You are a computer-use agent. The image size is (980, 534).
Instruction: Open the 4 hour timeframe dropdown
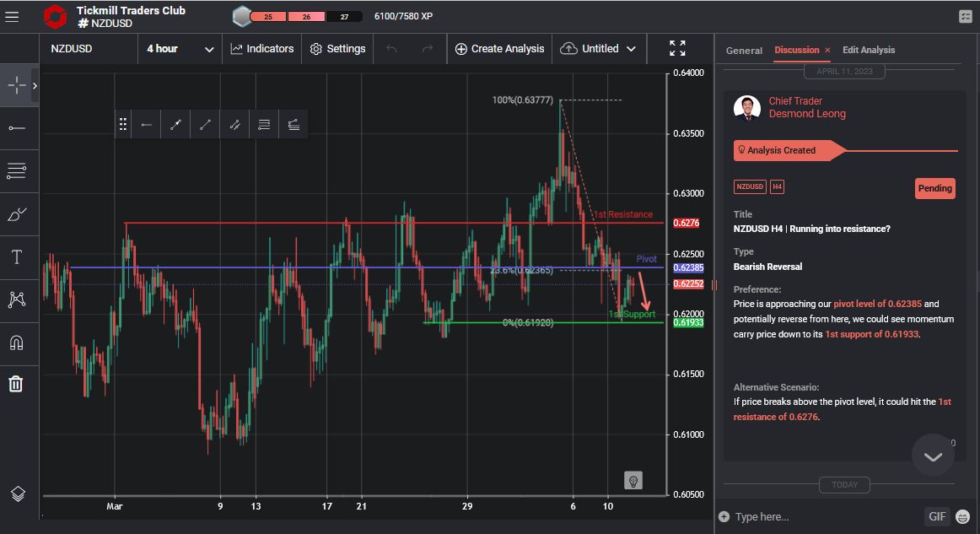tap(180, 49)
